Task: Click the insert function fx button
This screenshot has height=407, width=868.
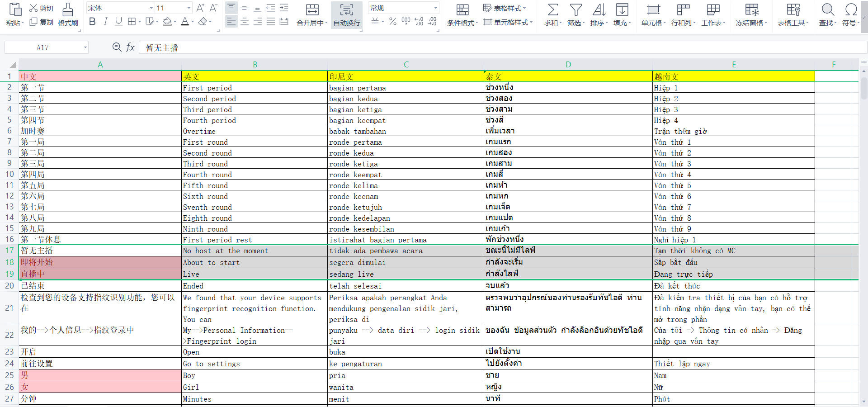Action: 130,47
